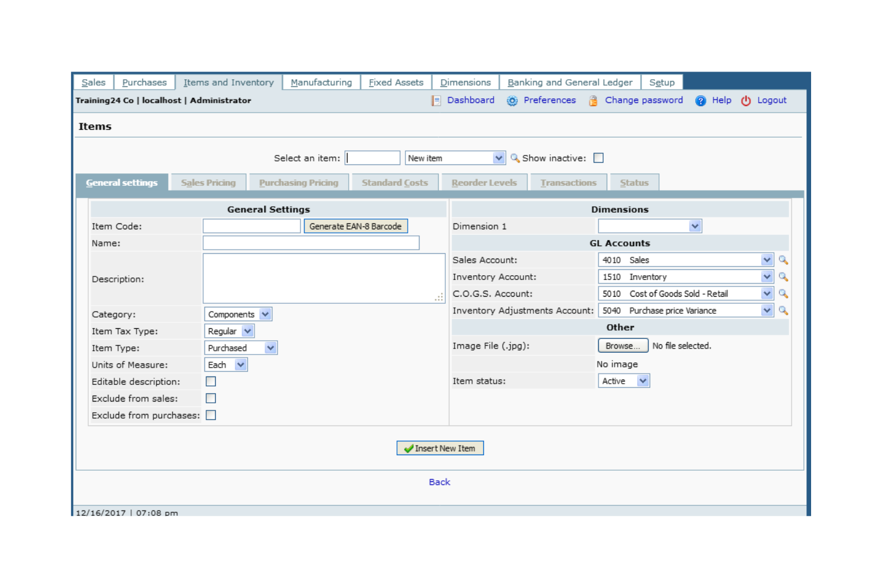Search accounts using C.O.G.S. Account magnifier
This screenshot has height=588, width=882.
click(783, 294)
